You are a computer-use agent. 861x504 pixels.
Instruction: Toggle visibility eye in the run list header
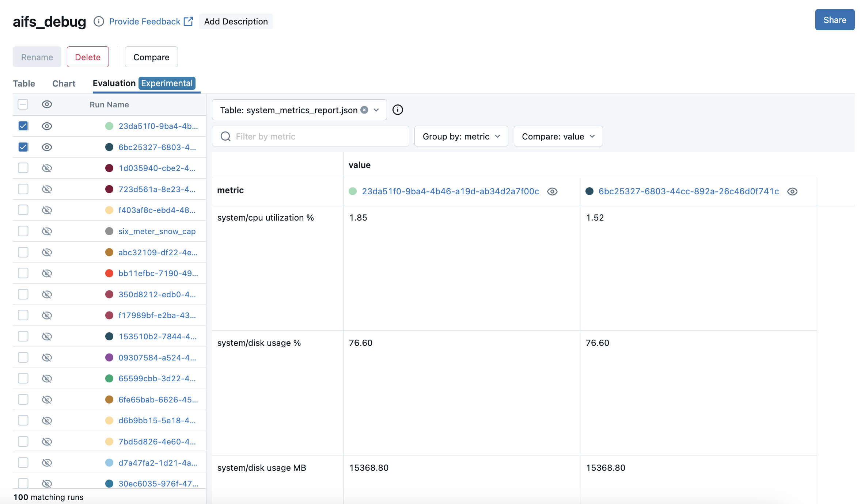[x=47, y=104]
